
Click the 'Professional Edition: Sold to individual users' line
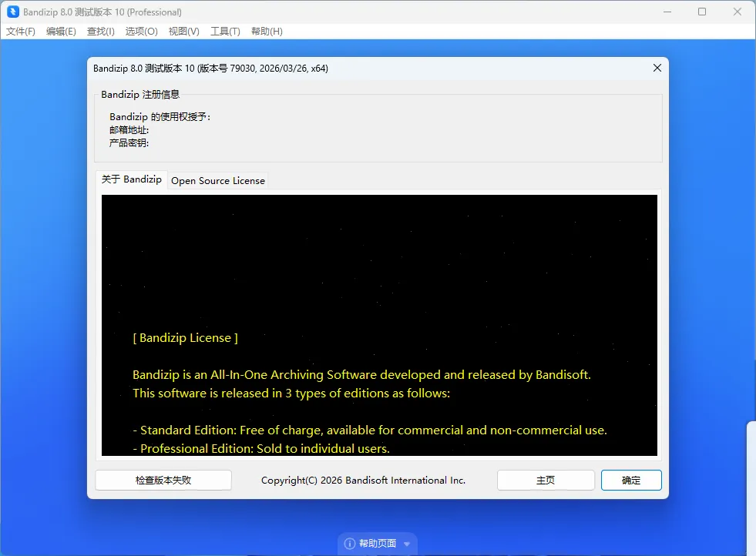tap(261, 448)
